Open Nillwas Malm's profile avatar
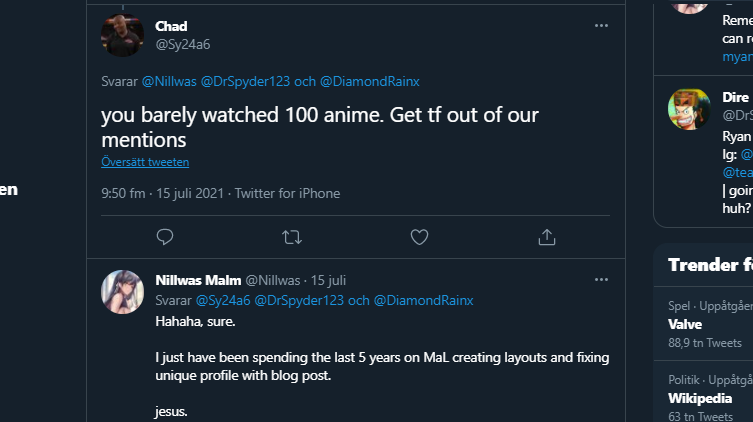 [x=122, y=291]
